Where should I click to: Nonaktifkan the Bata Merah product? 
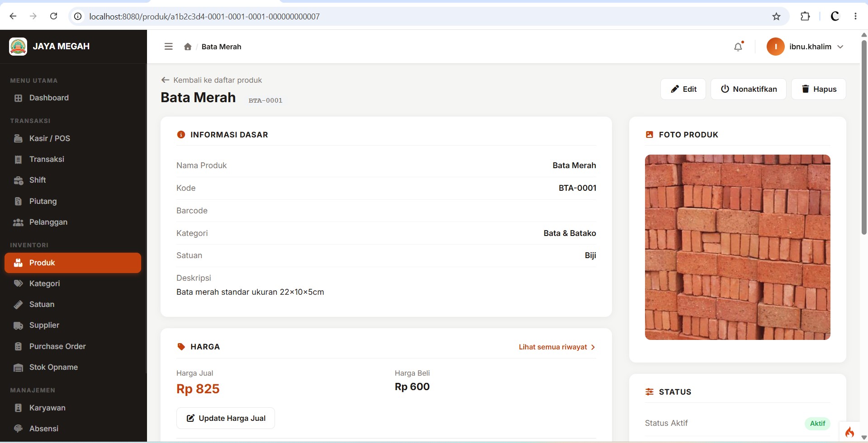pyautogui.click(x=748, y=89)
